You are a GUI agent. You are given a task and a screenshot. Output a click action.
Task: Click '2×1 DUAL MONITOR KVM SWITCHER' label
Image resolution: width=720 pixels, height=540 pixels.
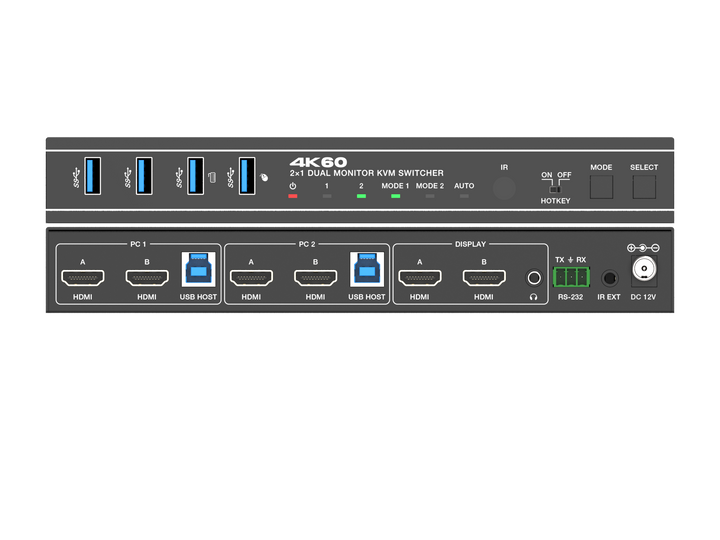tap(366, 173)
